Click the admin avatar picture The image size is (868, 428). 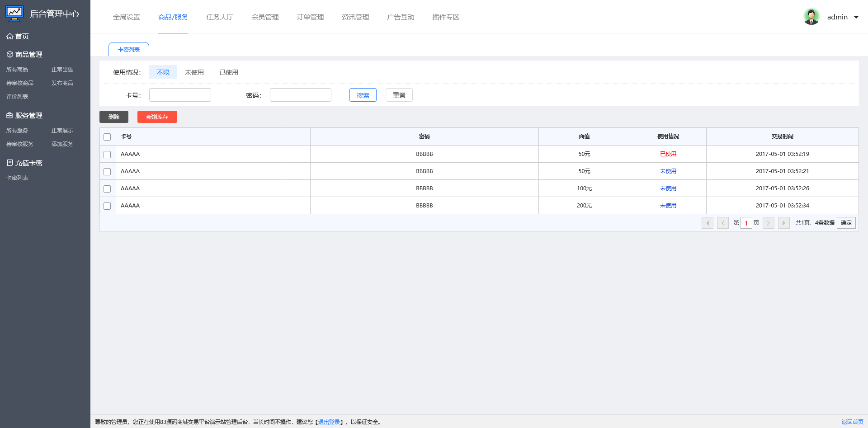[811, 17]
